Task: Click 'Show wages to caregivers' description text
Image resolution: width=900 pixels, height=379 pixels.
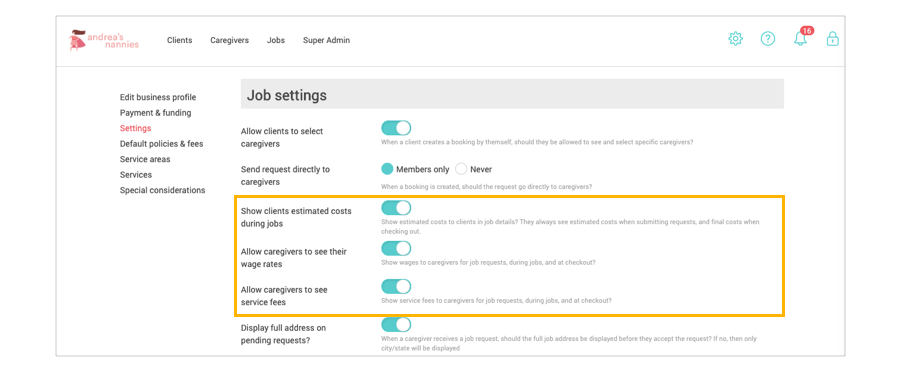Action: [488, 262]
